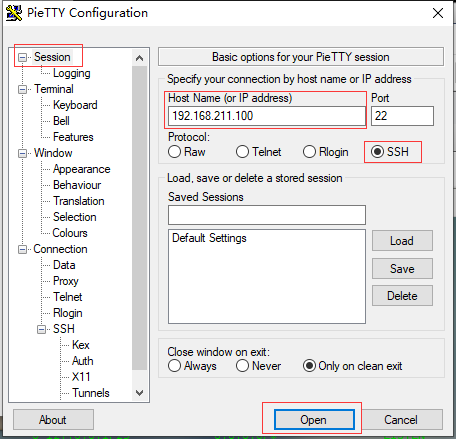The height and width of the screenshot is (439, 456).
Task: Open the X11 settings page
Action: click(81, 377)
